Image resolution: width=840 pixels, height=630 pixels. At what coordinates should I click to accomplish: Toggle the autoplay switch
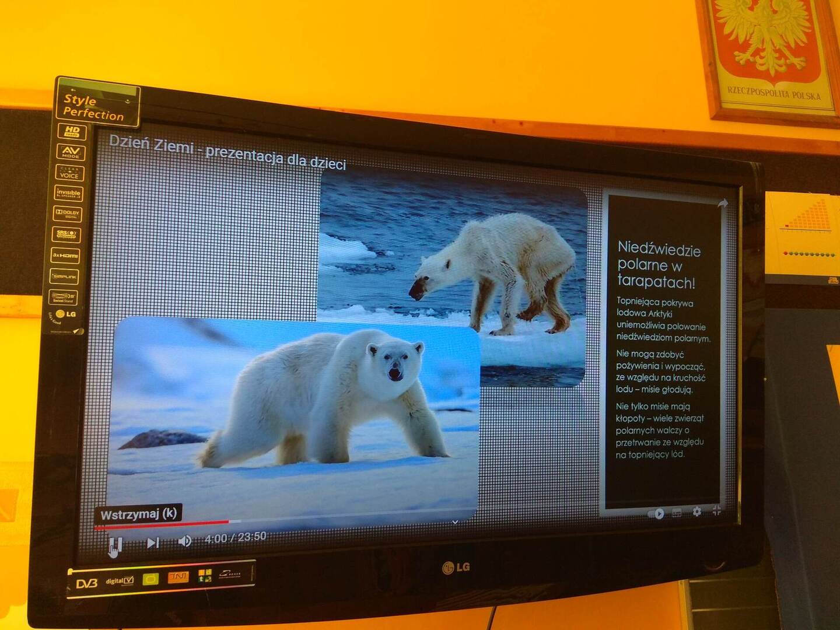pyautogui.click(x=656, y=514)
